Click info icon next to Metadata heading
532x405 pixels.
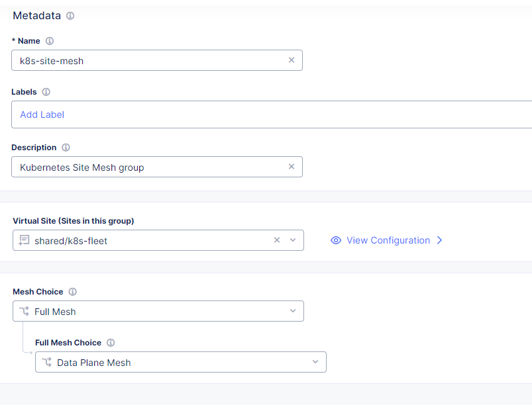coord(70,15)
